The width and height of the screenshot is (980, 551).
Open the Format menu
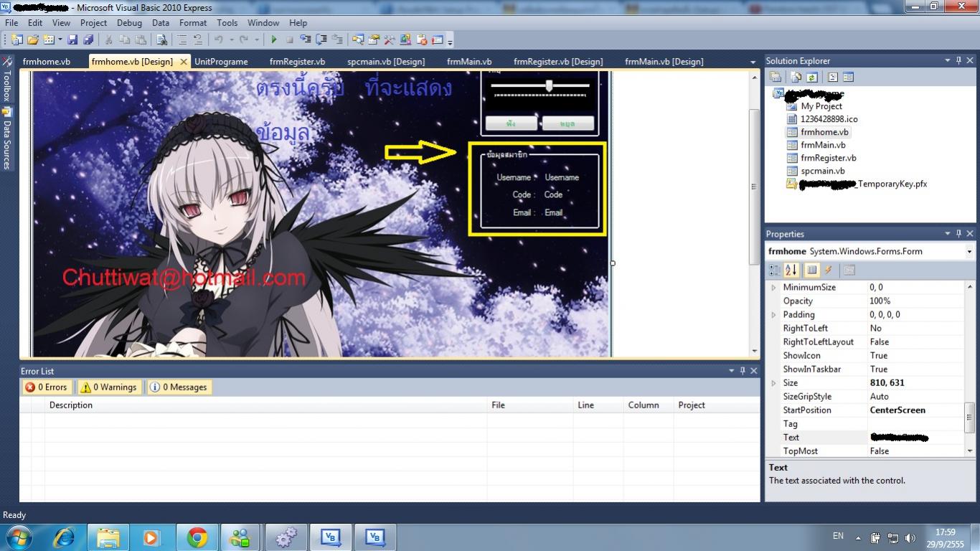tap(193, 23)
